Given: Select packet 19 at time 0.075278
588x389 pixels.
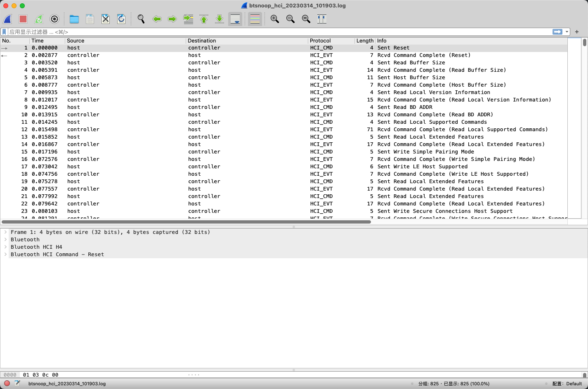Looking at the screenshot, I should coord(284,182).
